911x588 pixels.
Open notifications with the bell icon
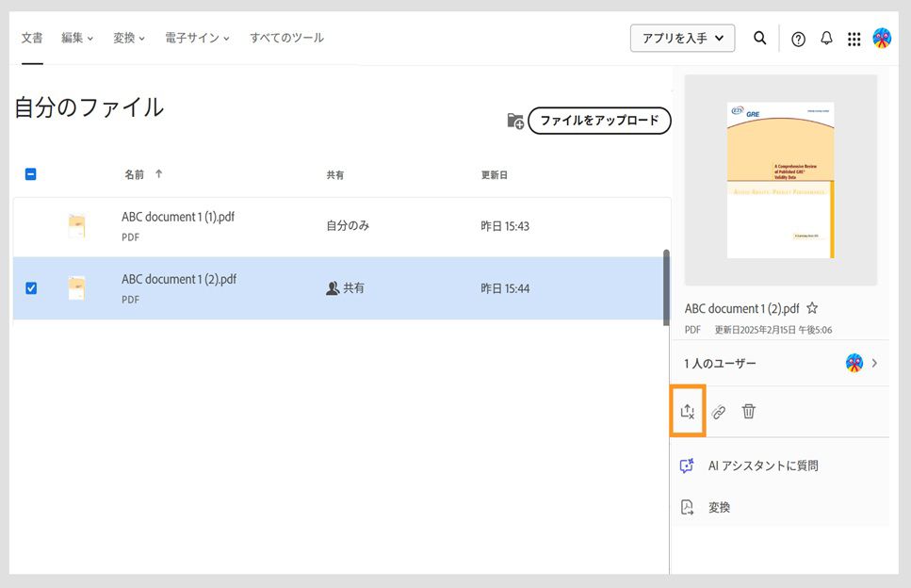click(x=826, y=38)
